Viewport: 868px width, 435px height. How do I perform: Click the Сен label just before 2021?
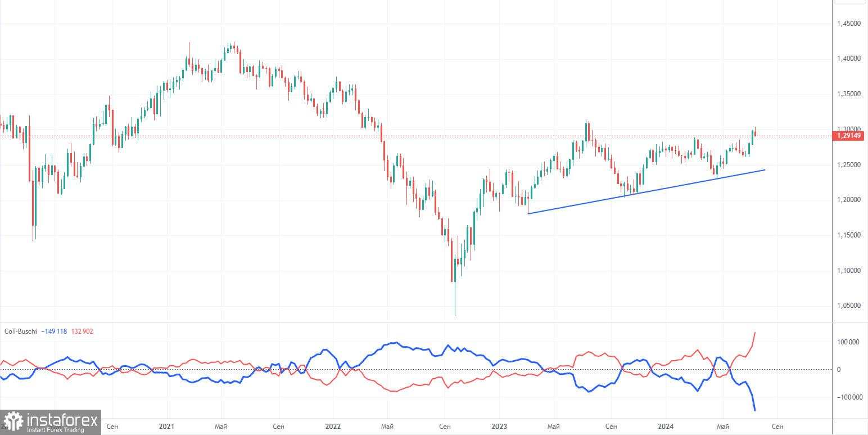point(111,427)
